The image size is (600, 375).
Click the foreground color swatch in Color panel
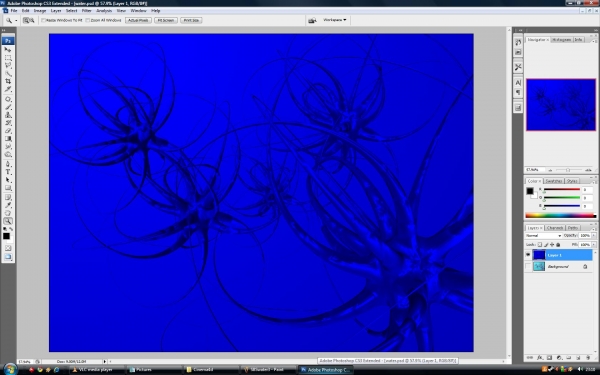(x=530, y=191)
